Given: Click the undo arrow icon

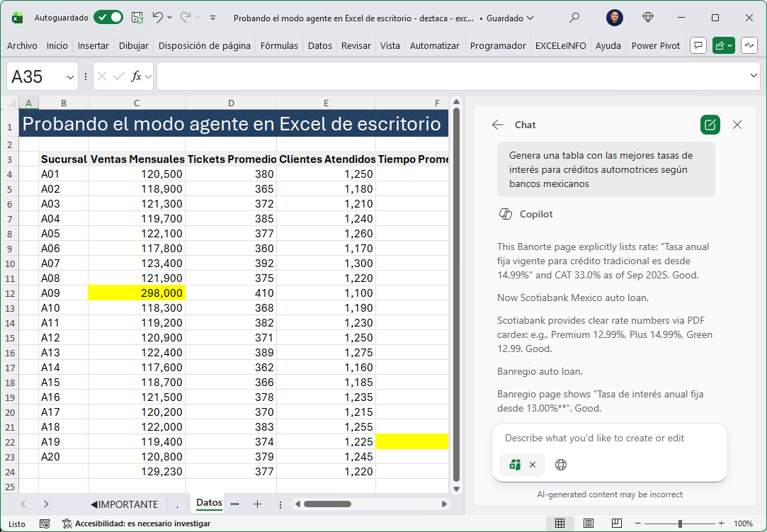Looking at the screenshot, I should coord(157,18).
